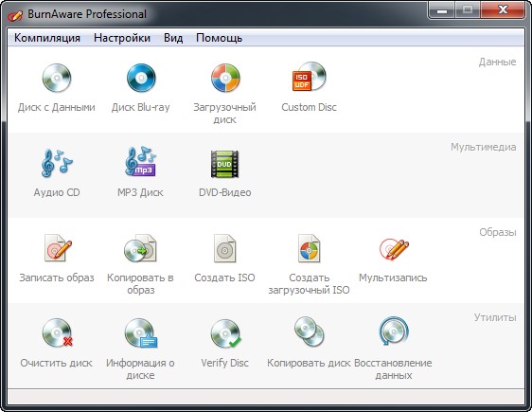Click the Образы section label

pos(498,232)
